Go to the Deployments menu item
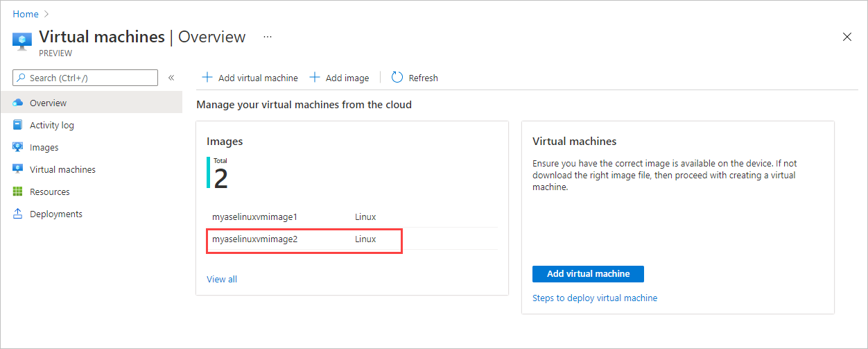Viewport: 868px width, 349px height. [x=56, y=214]
